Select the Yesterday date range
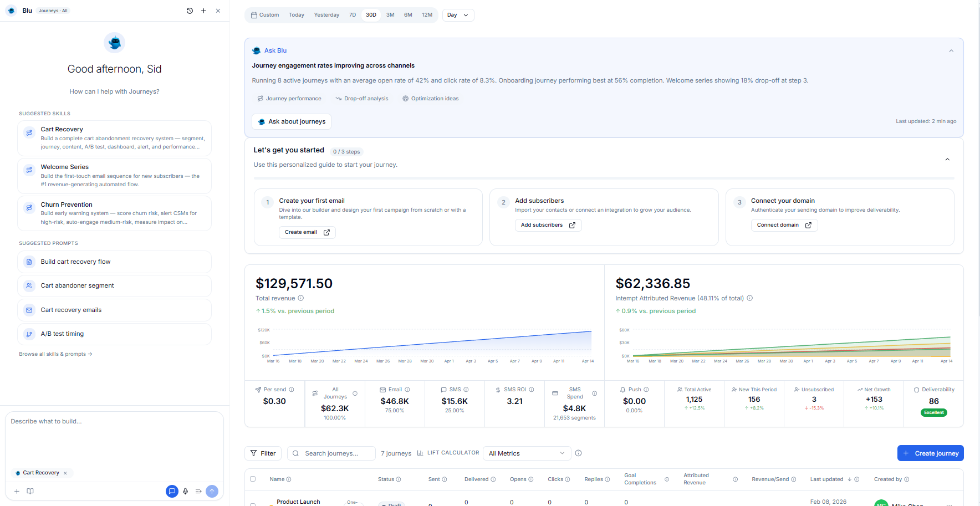 click(326, 15)
